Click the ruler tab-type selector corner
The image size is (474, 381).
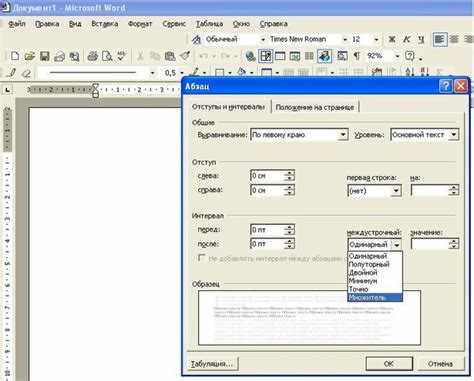click(7, 90)
